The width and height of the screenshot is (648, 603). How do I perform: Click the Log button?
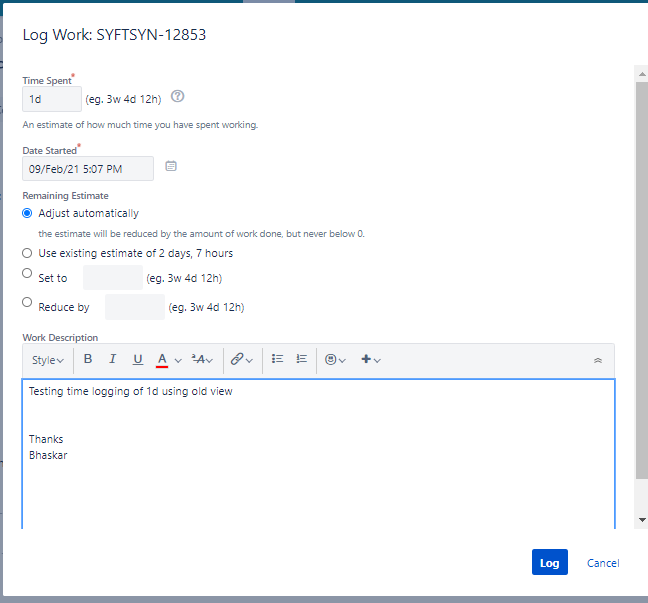pyautogui.click(x=550, y=562)
